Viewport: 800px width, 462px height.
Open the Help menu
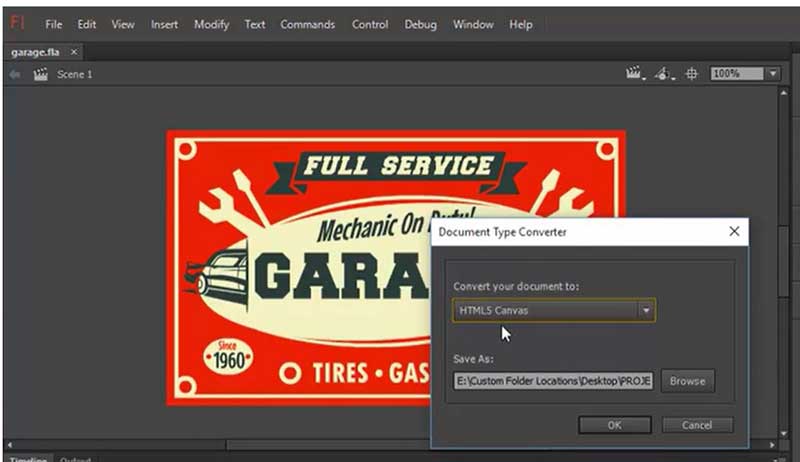(x=520, y=24)
